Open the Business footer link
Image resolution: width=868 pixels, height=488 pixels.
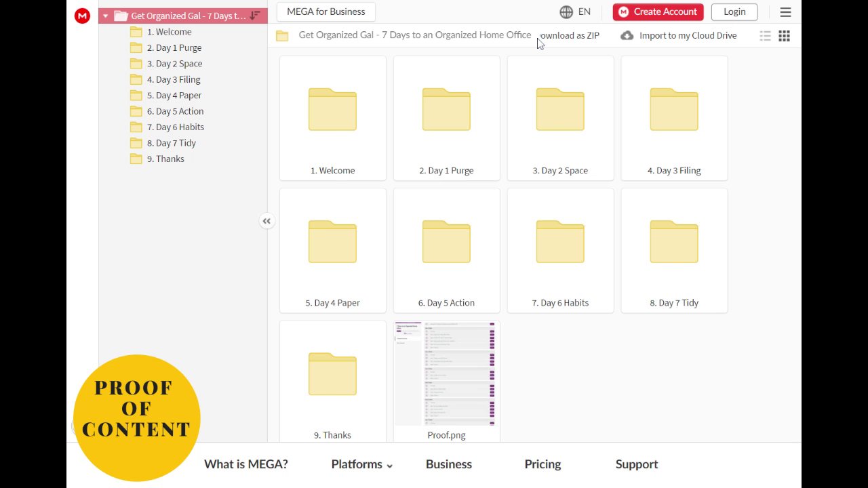tap(449, 464)
